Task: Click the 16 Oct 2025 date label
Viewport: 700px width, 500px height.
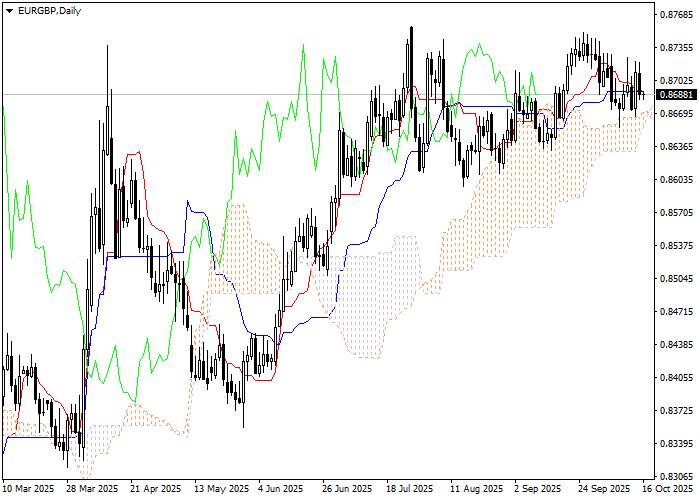Action: coord(663,489)
